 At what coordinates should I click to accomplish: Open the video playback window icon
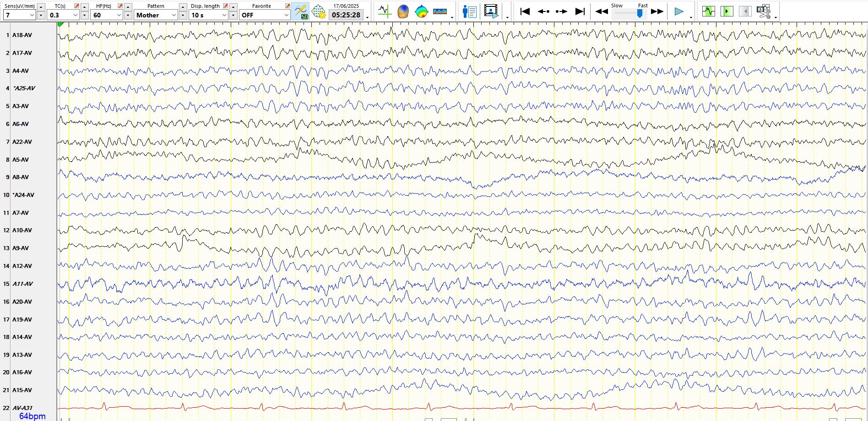coord(491,11)
